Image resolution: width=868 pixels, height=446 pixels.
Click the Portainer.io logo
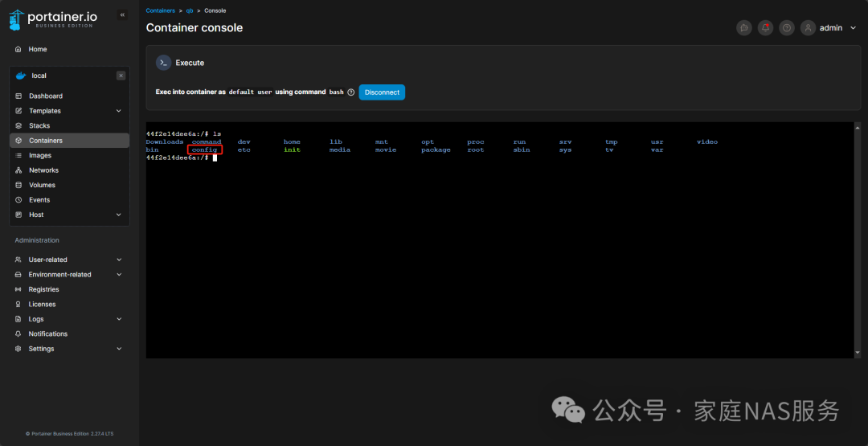pos(53,19)
